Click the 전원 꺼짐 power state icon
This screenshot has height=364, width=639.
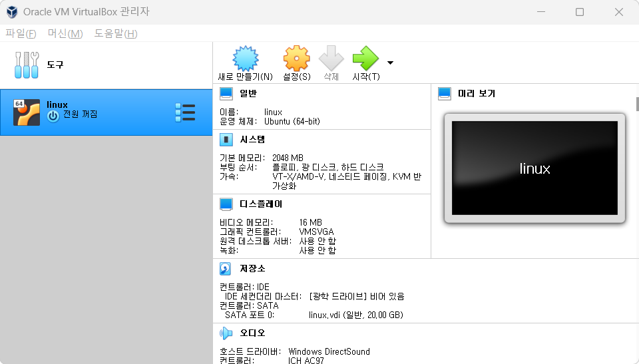tap(53, 116)
